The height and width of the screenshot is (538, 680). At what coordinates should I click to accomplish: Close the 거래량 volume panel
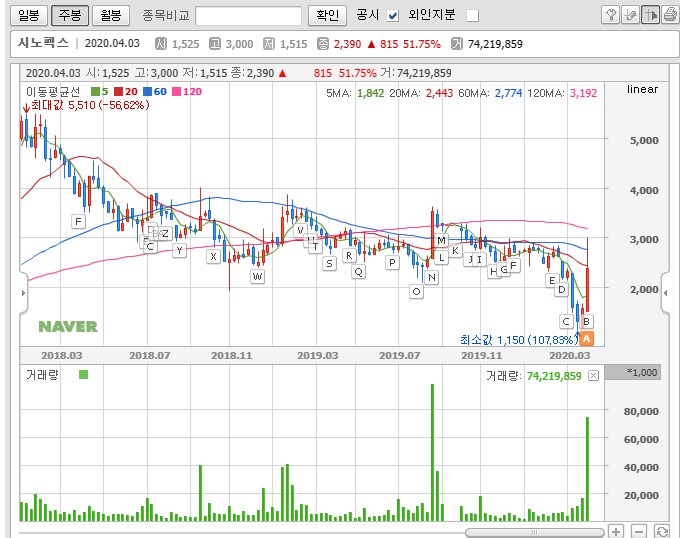coord(593,375)
